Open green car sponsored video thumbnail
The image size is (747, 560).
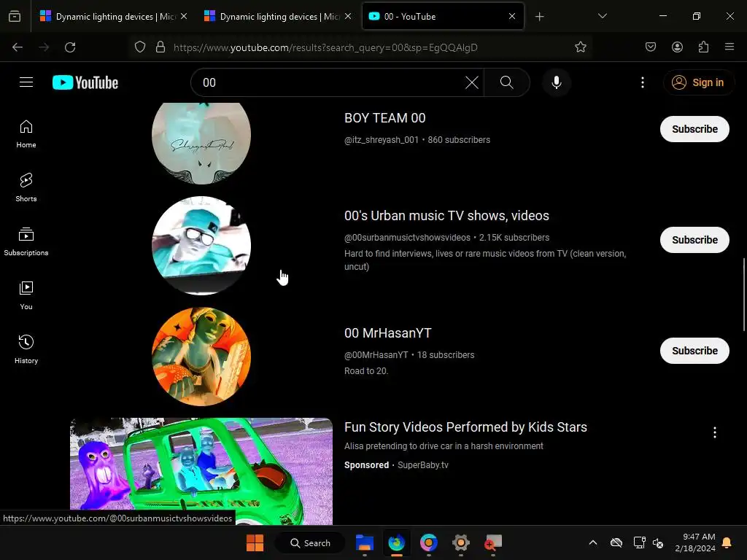pyautogui.click(x=201, y=472)
